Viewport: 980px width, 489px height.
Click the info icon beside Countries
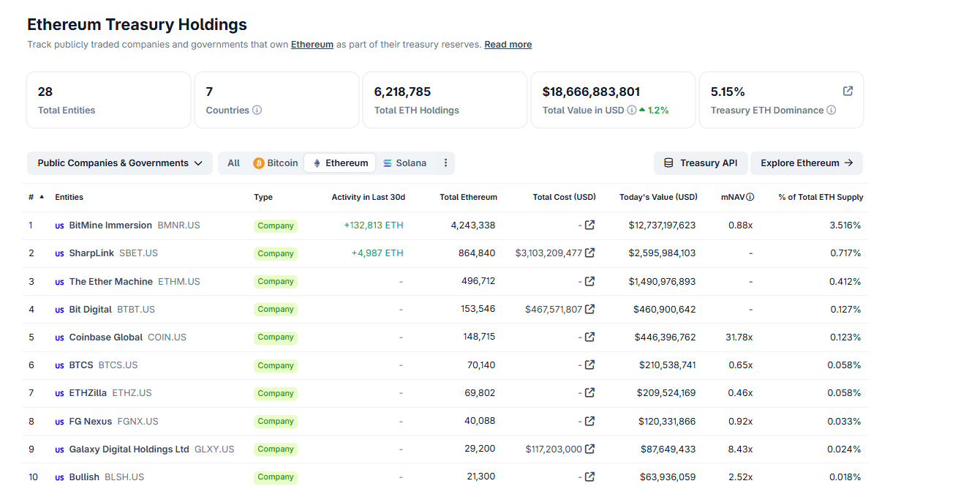pyautogui.click(x=257, y=110)
